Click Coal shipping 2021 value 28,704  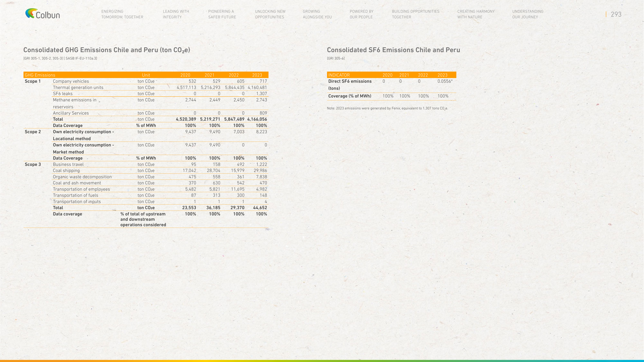(x=213, y=171)
